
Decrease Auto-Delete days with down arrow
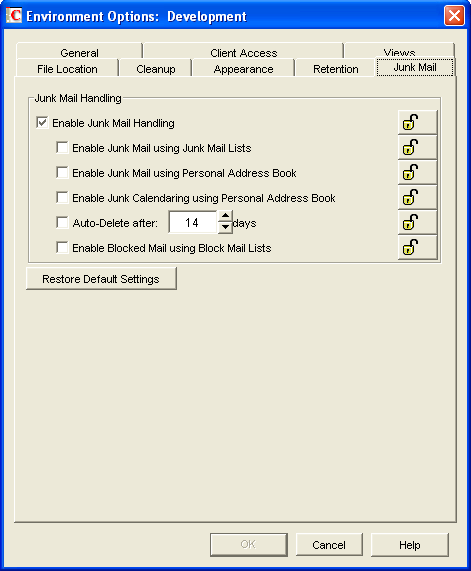[225, 228]
